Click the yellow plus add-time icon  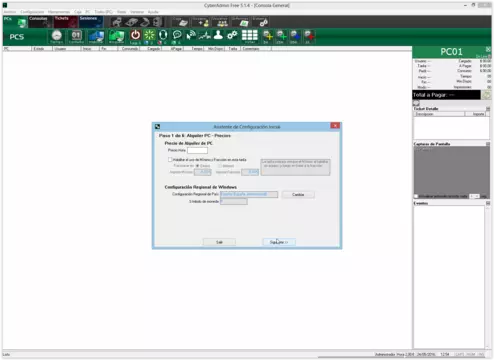pos(267,36)
